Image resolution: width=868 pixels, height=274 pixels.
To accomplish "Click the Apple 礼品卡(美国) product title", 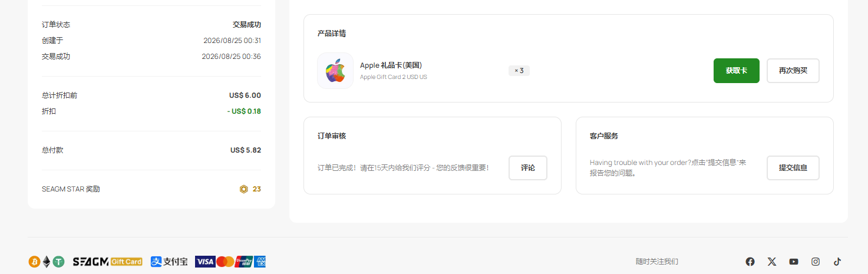I will [391, 65].
